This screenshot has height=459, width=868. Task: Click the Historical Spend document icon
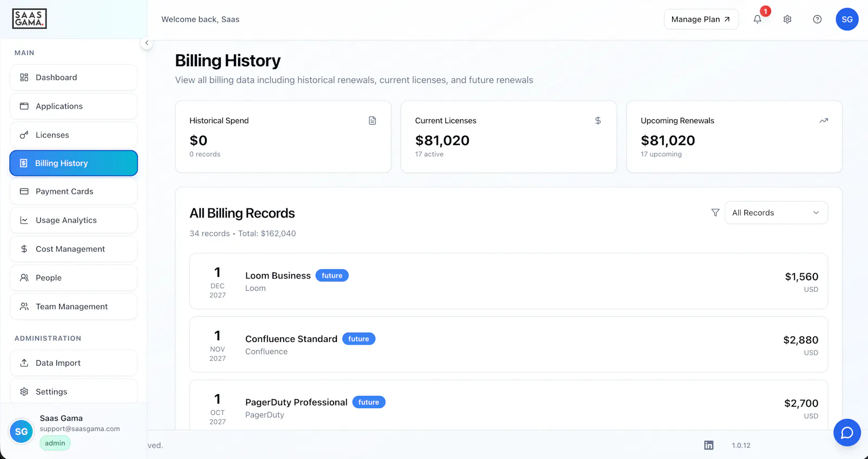coord(372,120)
